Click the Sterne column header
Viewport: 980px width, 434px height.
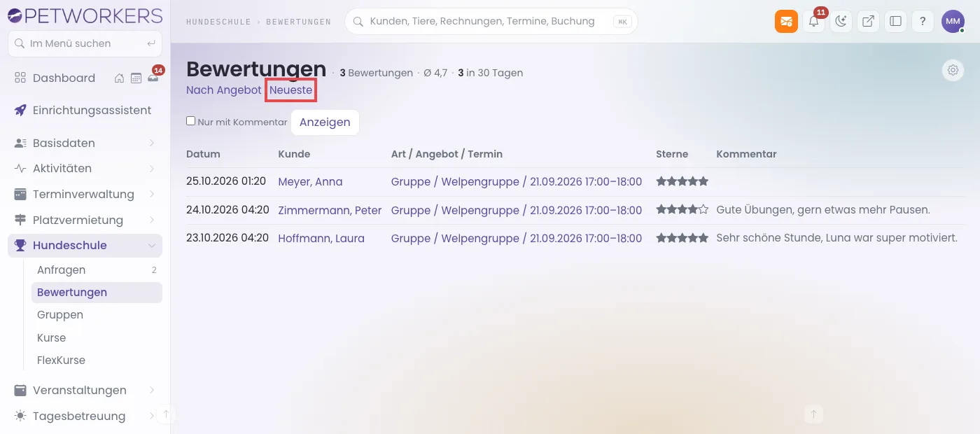tap(672, 154)
